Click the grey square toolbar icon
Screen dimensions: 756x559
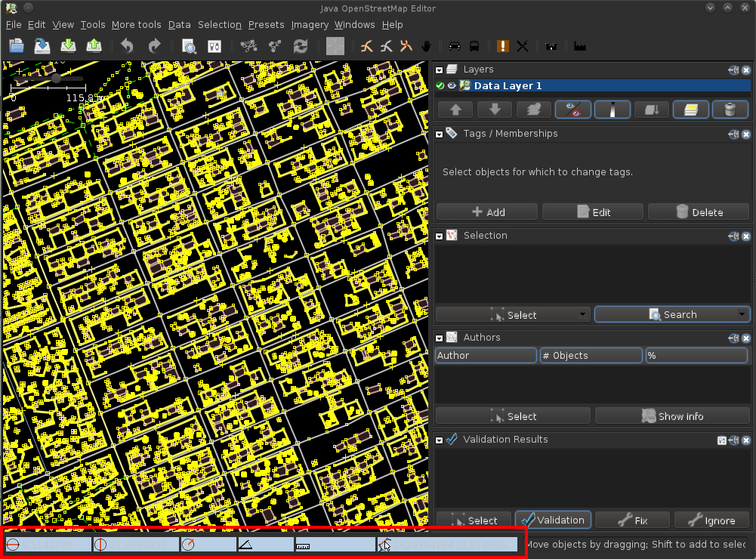[335, 46]
